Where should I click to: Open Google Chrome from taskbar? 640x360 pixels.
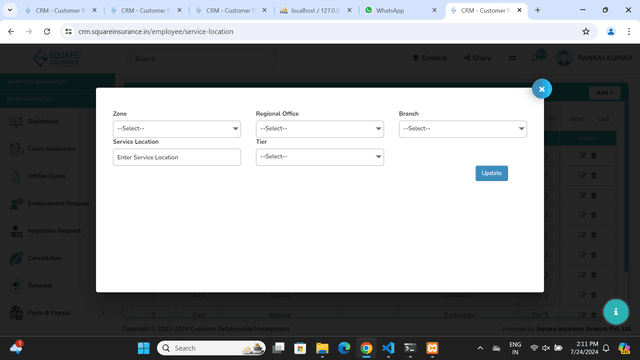coord(366,348)
